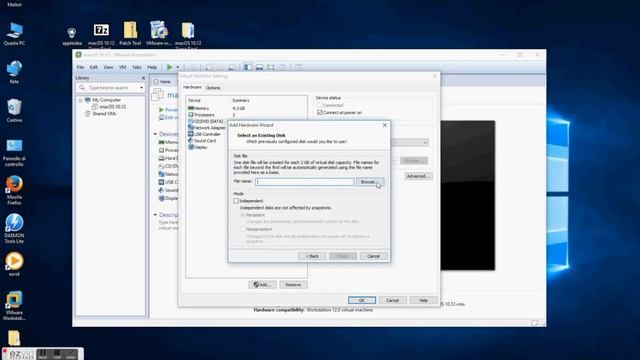Open the Patch Tool folder icon
The height and width of the screenshot is (360, 640).
tap(130, 33)
